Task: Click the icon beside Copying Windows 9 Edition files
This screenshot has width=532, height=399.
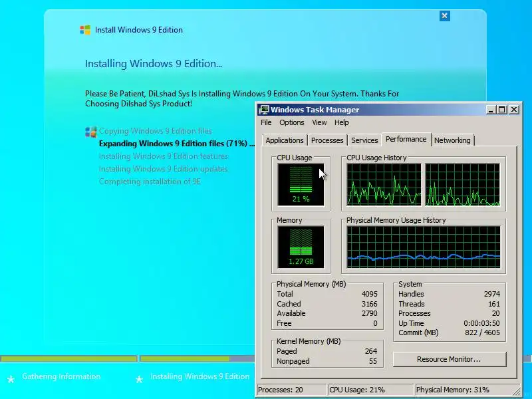Action: (90, 132)
